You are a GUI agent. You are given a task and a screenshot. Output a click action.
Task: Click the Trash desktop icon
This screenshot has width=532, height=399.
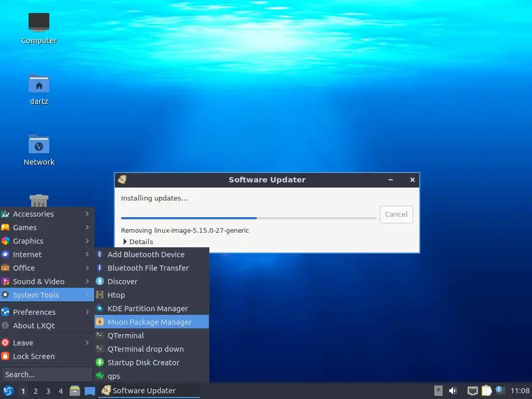click(38, 200)
